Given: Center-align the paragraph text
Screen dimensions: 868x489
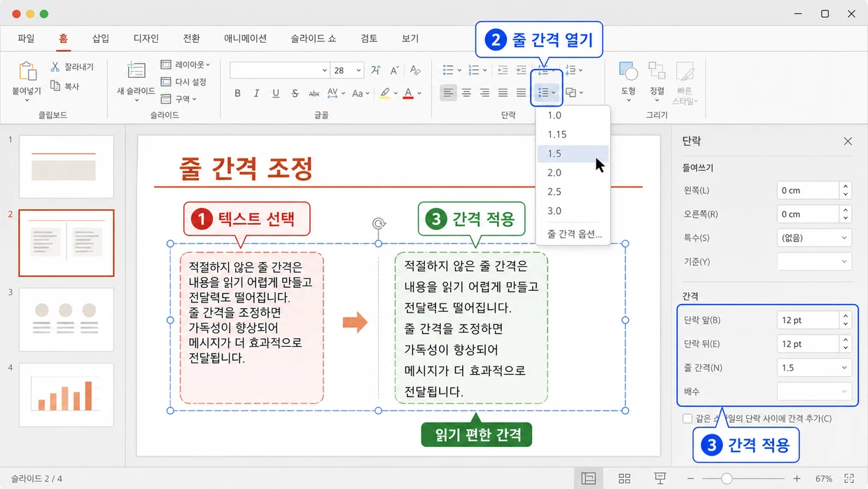Looking at the screenshot, I should [x=466, y=92].
